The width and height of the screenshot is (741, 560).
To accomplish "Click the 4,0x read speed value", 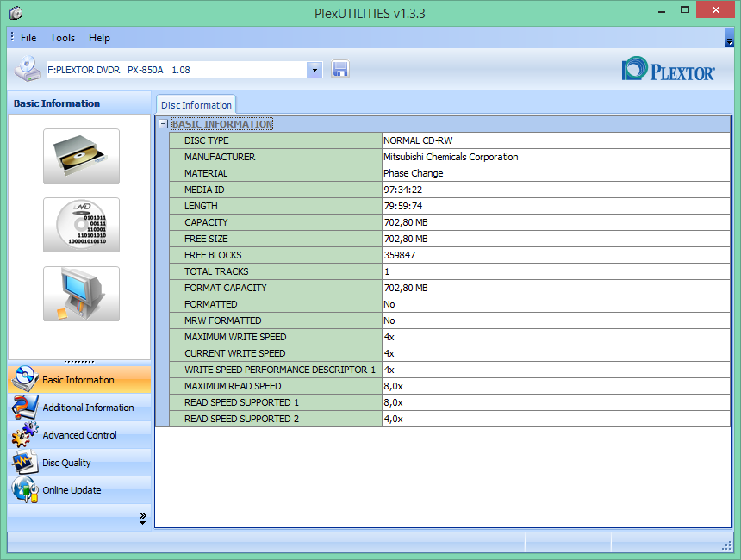I will 393,419.
